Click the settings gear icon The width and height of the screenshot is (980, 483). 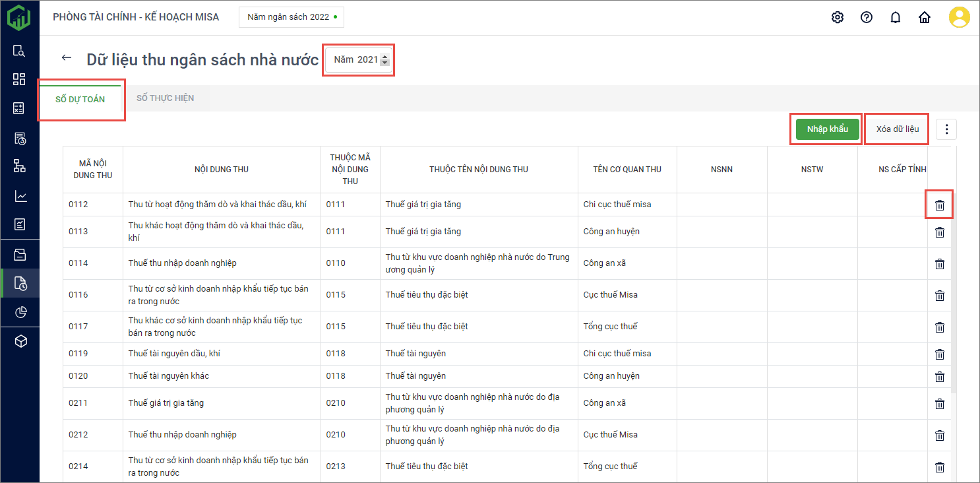tap(838, 17)
